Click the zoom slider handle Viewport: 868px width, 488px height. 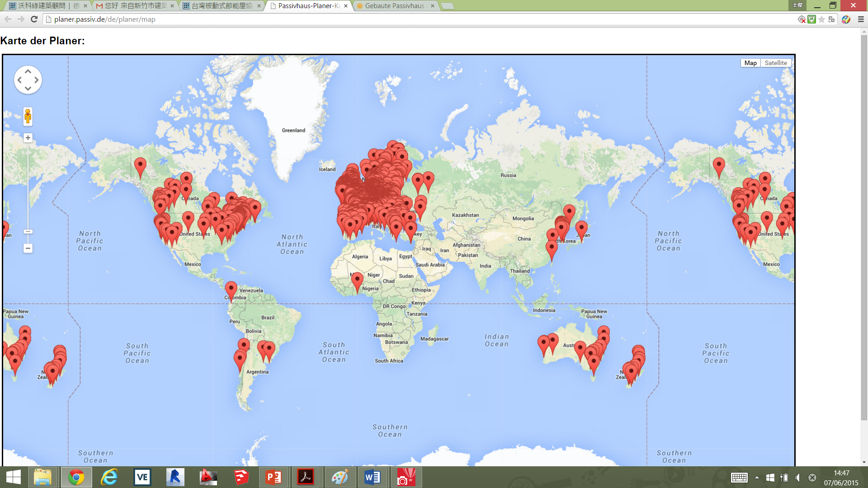click(28, 231)
